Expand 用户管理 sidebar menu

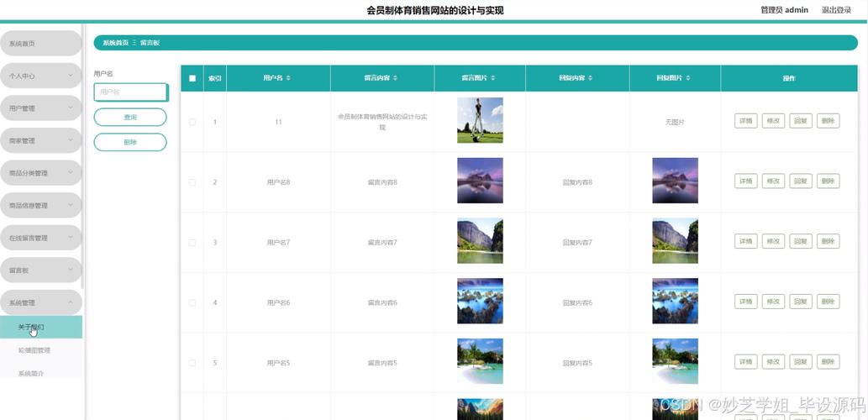41,108
